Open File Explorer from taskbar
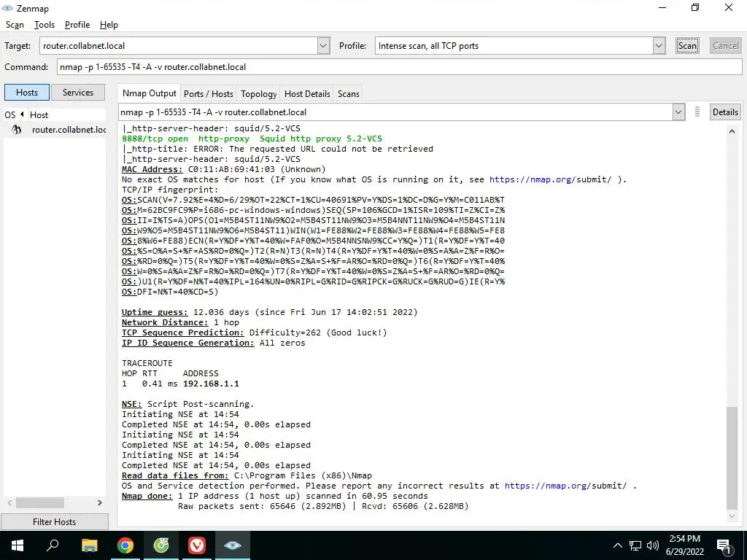 (x=89, y=545)
